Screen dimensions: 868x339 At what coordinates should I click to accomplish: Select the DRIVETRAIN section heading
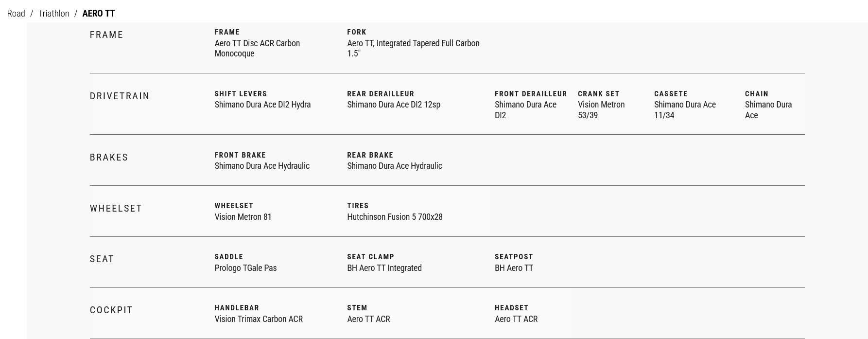[120, 96]
